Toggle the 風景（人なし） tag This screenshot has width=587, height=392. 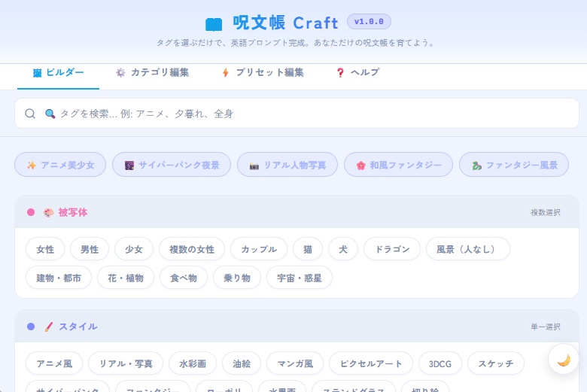(467, 249)
